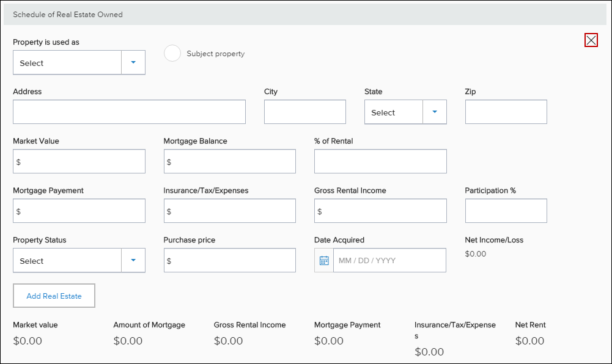Click the Net Income/Loss $0.00 value

(476, 253)
